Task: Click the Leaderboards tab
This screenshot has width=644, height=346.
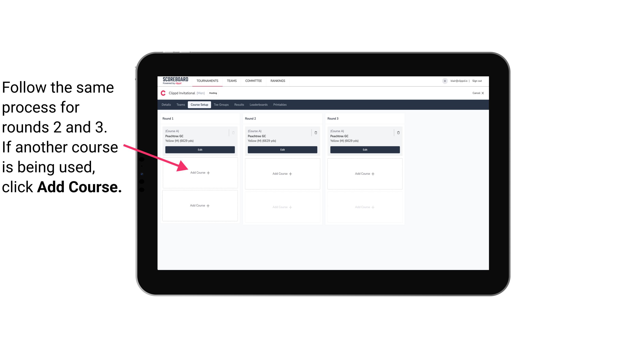Action: [x=259, y=105]
